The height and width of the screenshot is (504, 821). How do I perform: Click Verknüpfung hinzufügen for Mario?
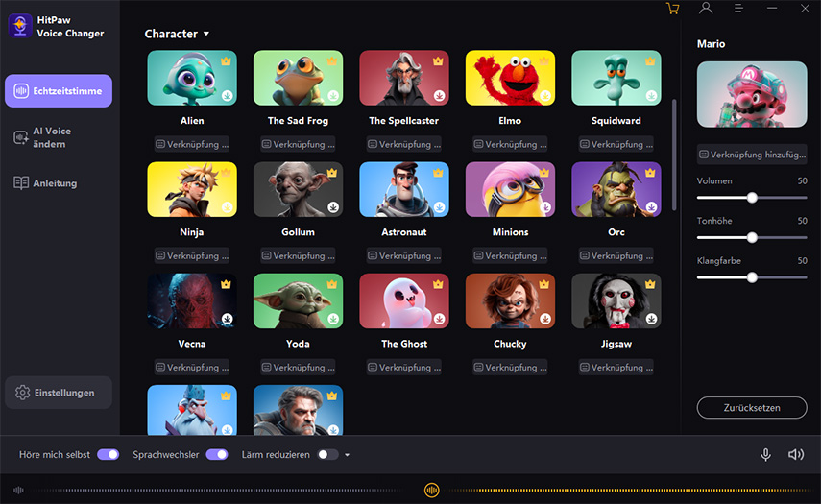(752, 155)
